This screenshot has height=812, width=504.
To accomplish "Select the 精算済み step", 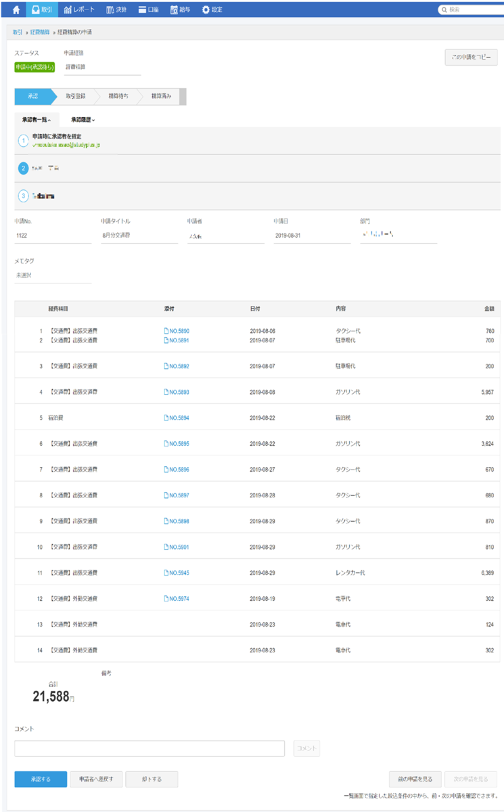I will pos(161,96).
